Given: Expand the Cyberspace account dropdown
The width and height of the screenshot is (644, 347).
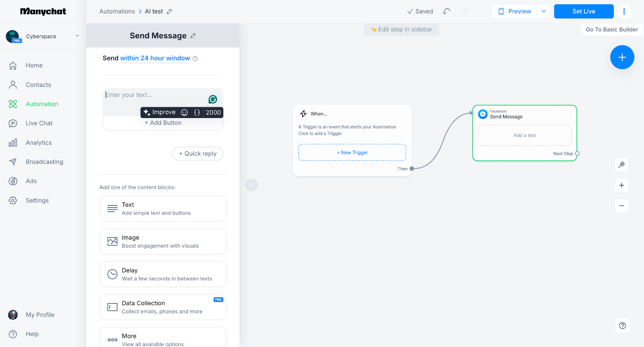Looking at the screenshot, I should click(x=77, y=36).
